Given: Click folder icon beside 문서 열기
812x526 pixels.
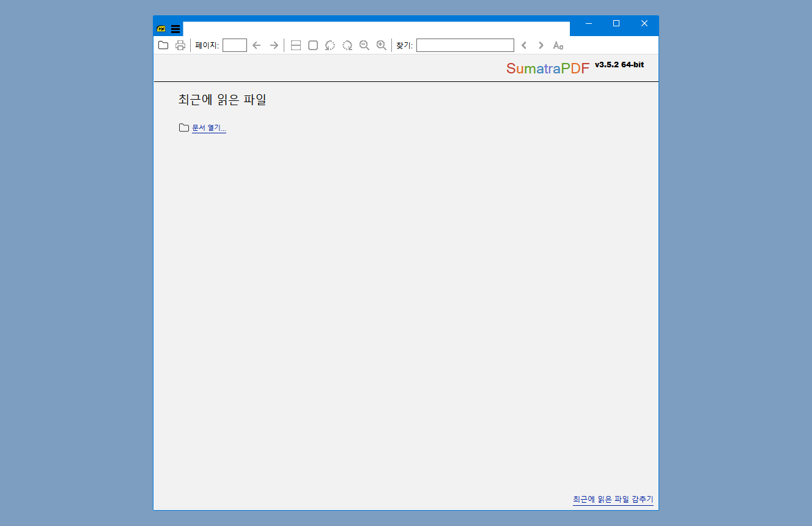Looking at the screenshot, I should pos(184,127).
